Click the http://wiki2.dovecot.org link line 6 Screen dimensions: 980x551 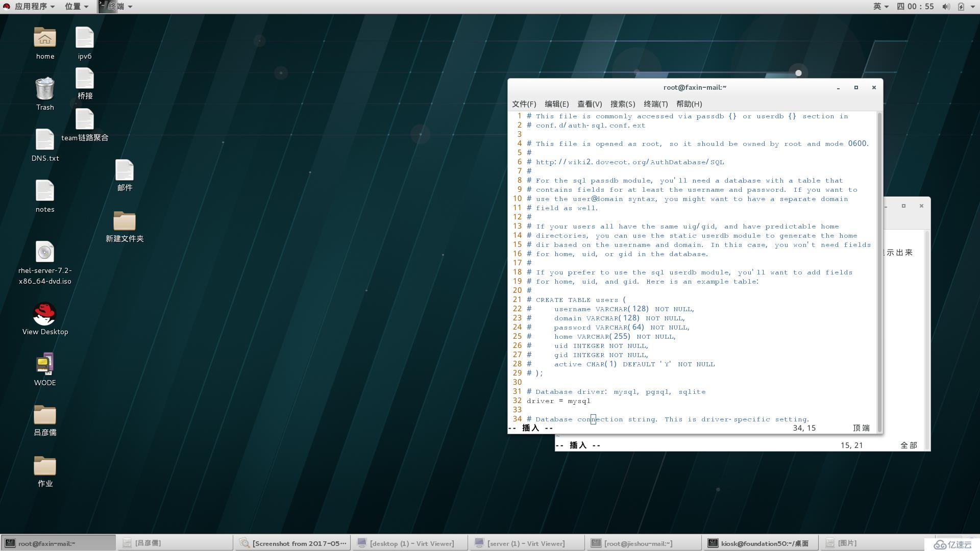point(630,161)
